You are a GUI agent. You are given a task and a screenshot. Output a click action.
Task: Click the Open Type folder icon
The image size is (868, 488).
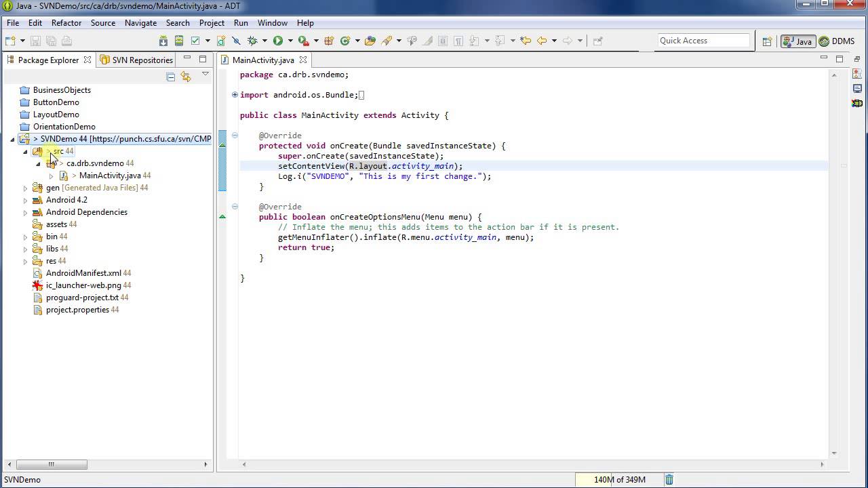click(370, 41)
